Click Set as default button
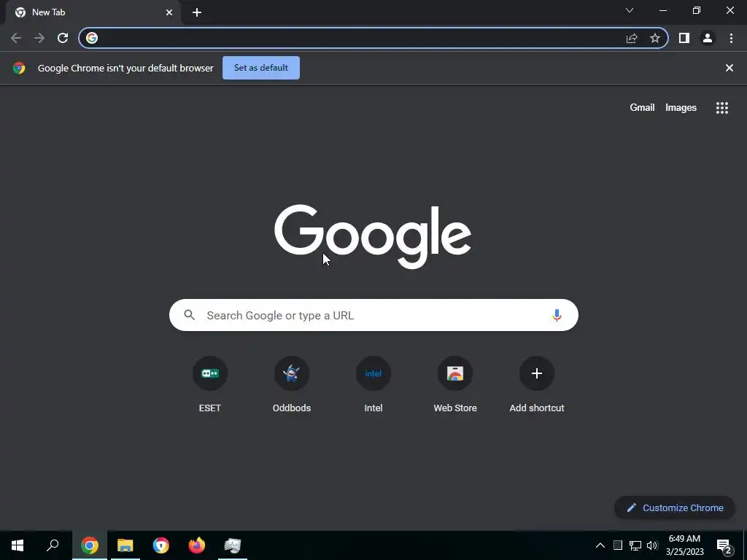The image size is (747, 560). [261, 68]
